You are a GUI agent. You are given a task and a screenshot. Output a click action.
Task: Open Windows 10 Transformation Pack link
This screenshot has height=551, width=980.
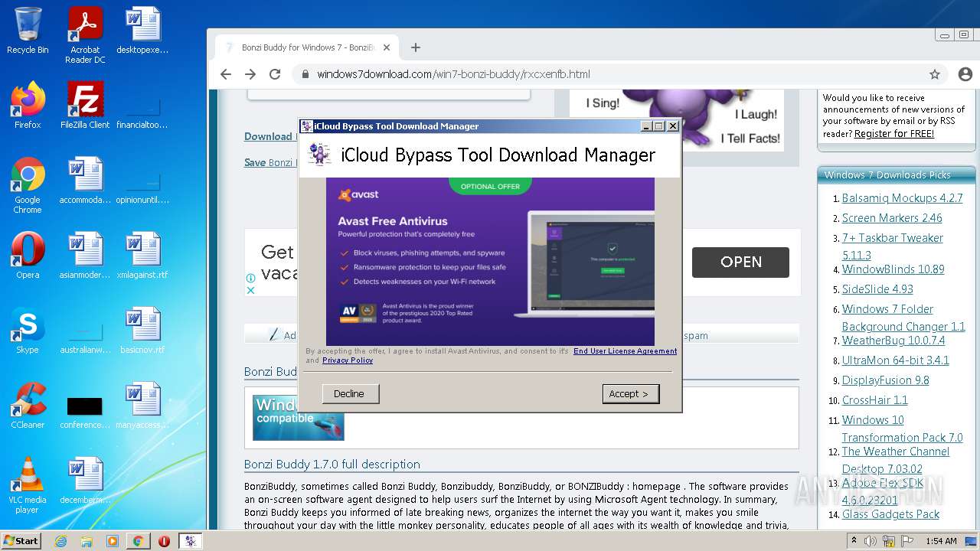(903, 429)
